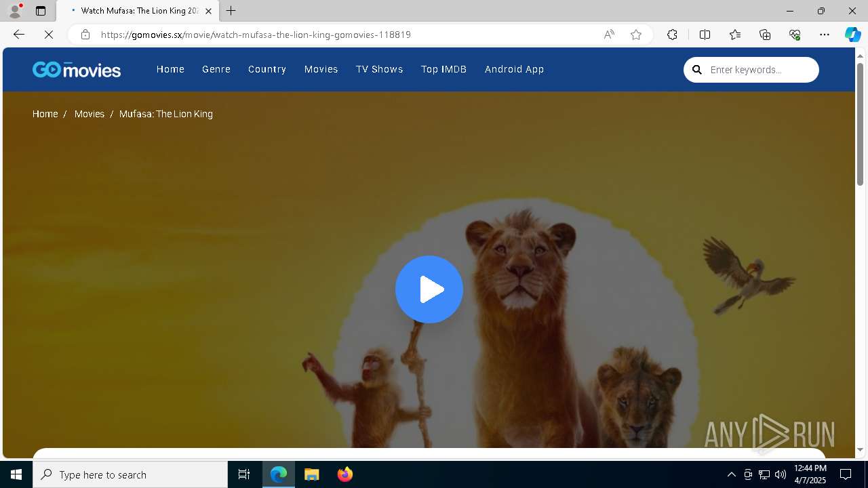Open the Country menu
This screenshot has width=868, height=488.
267,69
